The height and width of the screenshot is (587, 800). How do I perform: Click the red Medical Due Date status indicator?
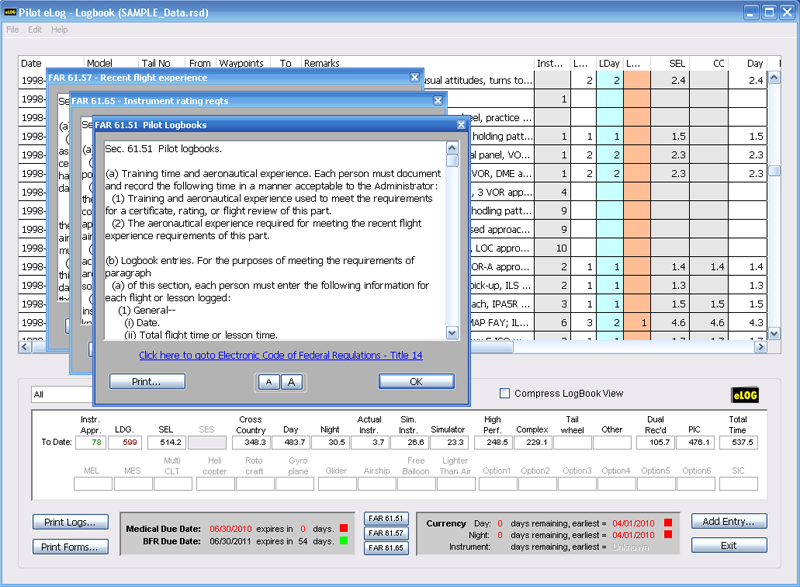pos(343,528)
